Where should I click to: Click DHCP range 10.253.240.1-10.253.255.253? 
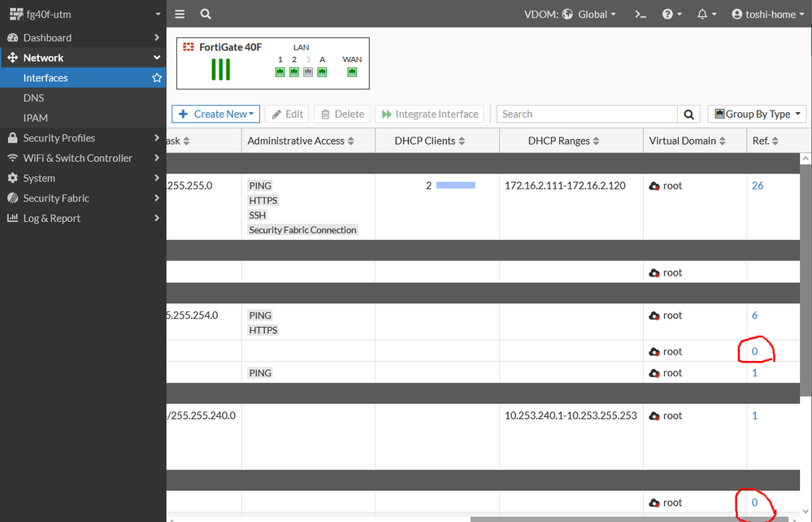click(x=571, y=415)
